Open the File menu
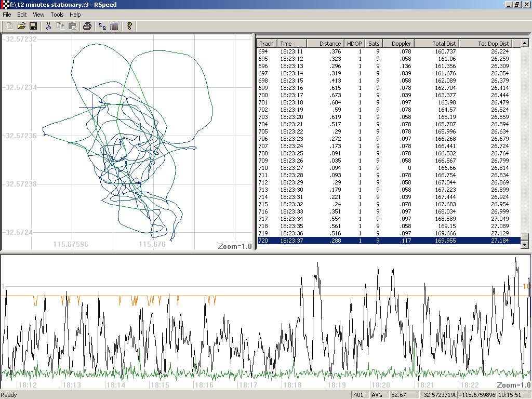The image size is (532, 399). point(7,15)
